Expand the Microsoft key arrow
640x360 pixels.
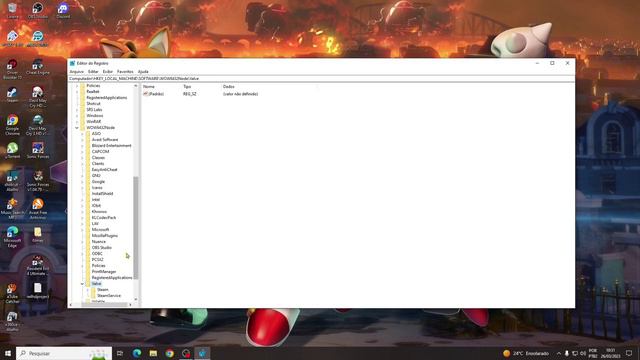click(x=82, y=230)
